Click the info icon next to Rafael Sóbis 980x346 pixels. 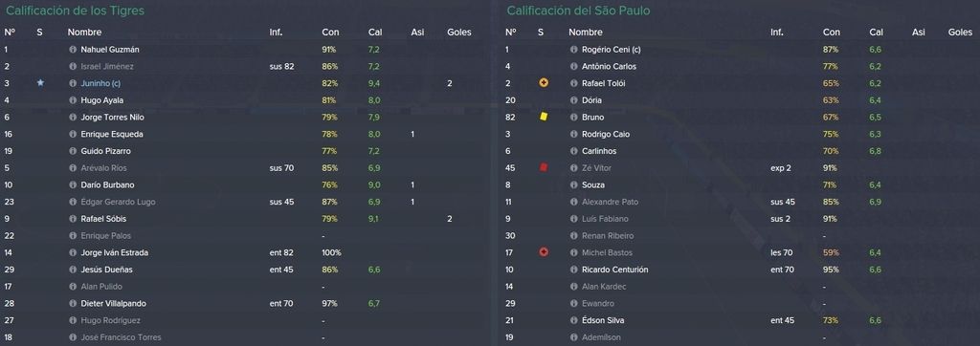coord(73,219)
